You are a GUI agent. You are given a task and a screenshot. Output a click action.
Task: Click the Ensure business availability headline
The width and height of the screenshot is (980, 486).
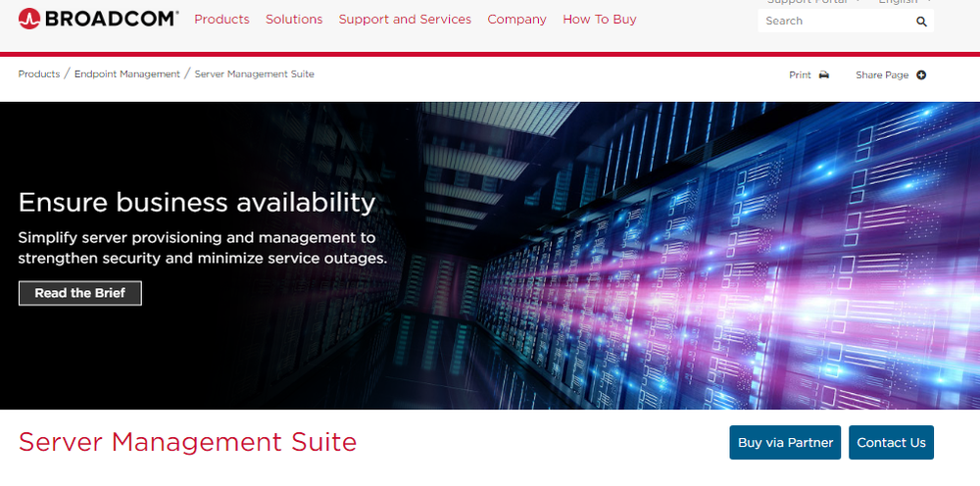197,203
